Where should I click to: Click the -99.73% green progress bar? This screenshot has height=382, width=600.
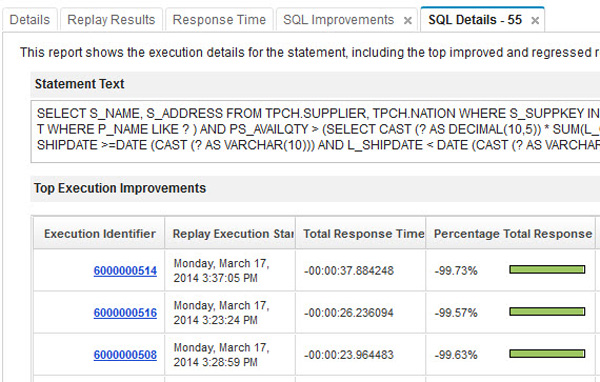[547, 269]
